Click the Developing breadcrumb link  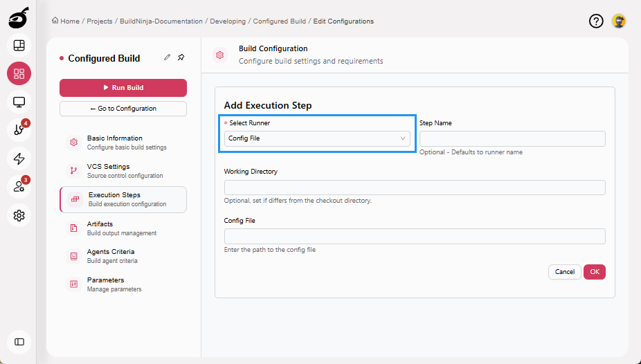click(228, 21)
